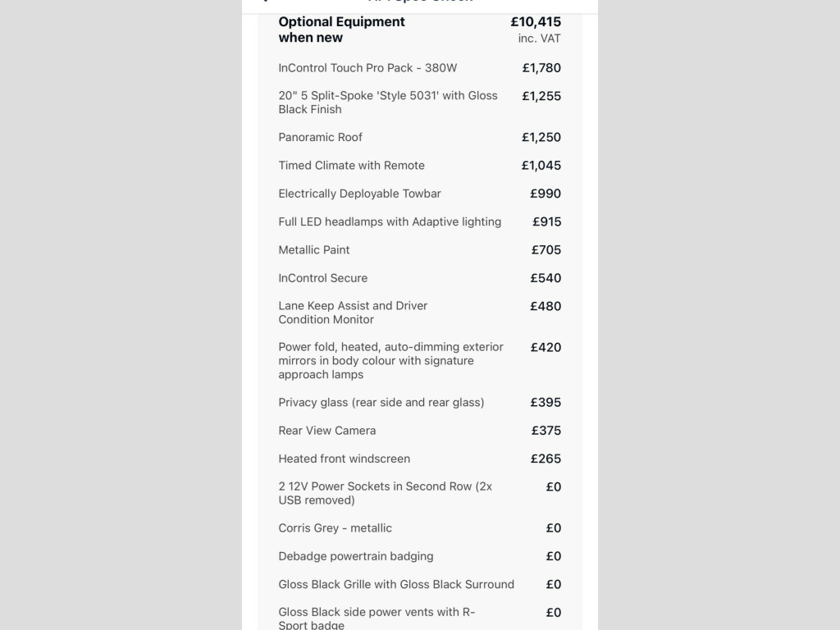The height and width of the screenshot is (630, 840).
Task: Tap the Power fold heated mirrors option
Action: (x=390, y=361)
